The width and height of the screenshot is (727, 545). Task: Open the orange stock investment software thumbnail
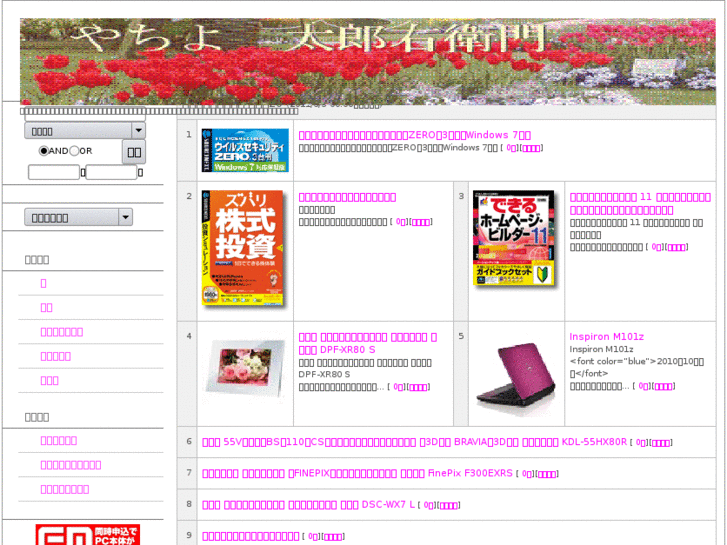click(243, 248)
